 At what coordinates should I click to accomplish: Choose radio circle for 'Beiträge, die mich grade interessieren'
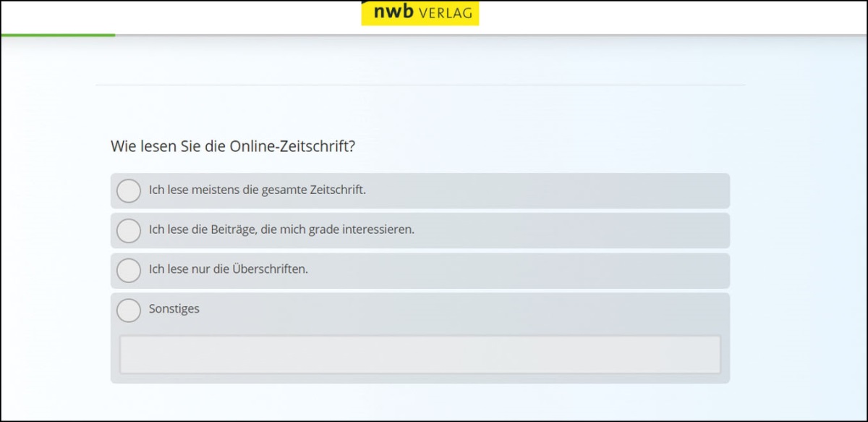129,230
